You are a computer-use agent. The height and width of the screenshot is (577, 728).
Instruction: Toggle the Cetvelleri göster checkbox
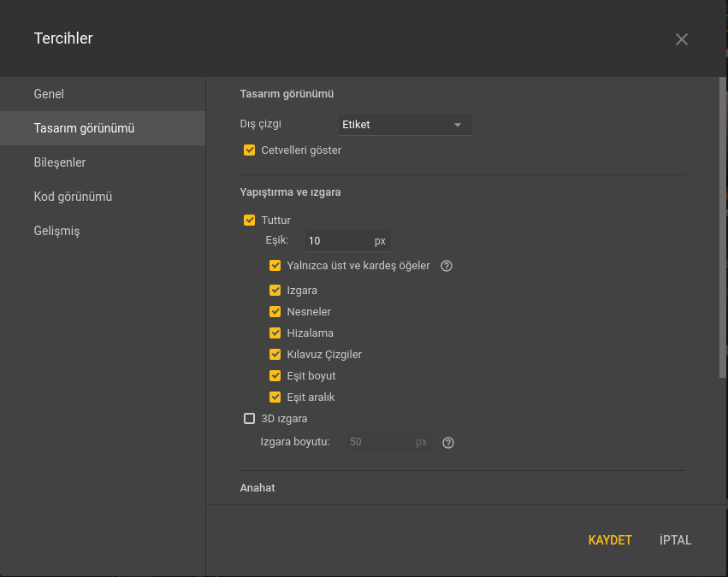tap(250, 150)
